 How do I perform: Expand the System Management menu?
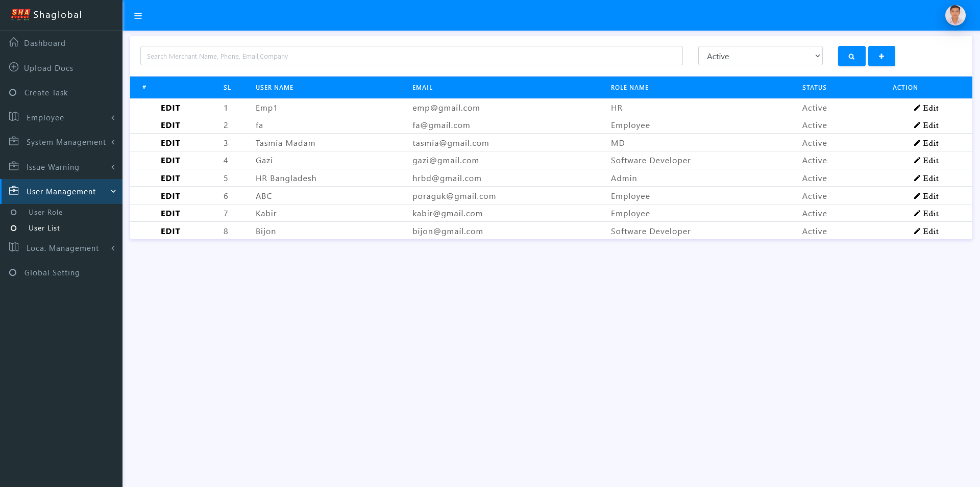61,142
